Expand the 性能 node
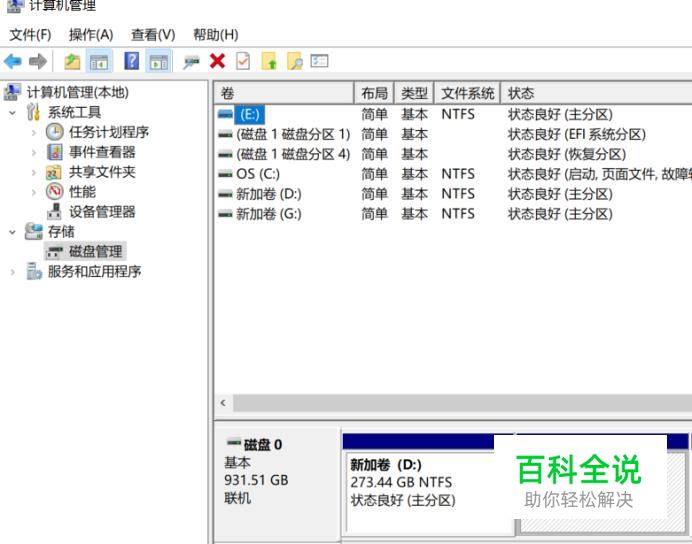Viewport: 692px width, 544px height. pos(34,192)
